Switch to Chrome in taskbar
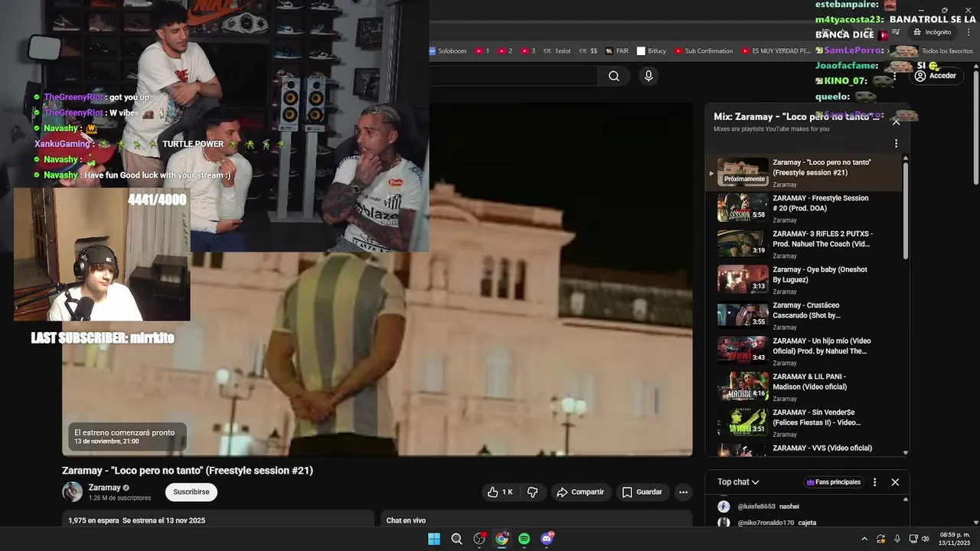Screen dimensions: 980x551 (501, 539)
